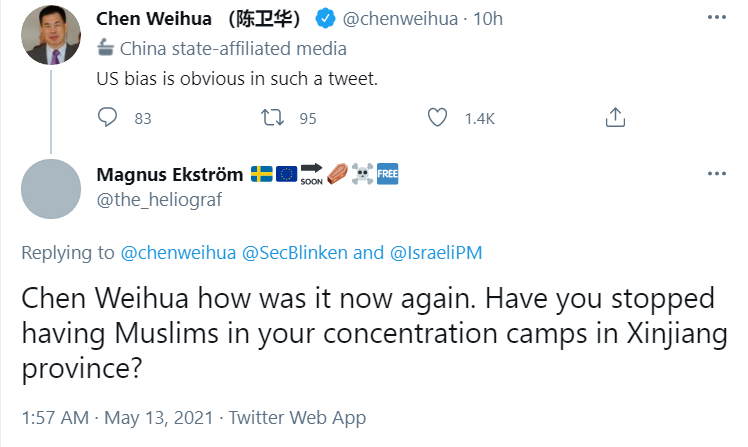Click Chen Weihua's profile picture

[x=50, y=35]
